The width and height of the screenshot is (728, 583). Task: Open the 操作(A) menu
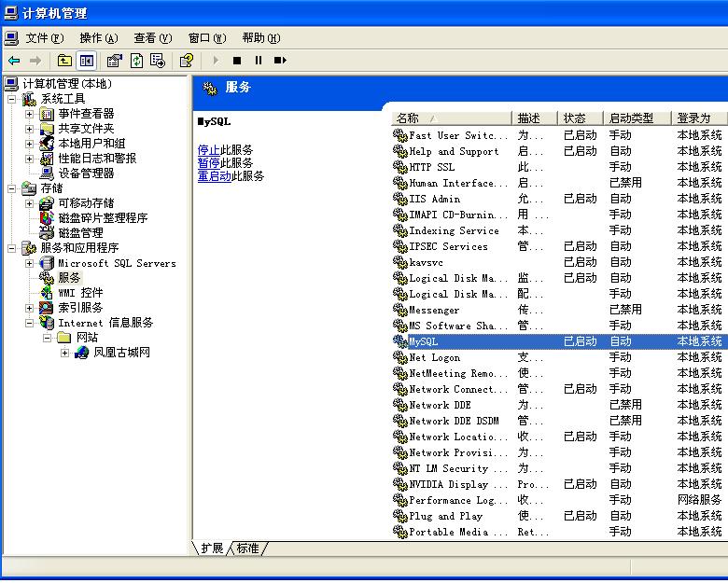[x=98, y=38]
